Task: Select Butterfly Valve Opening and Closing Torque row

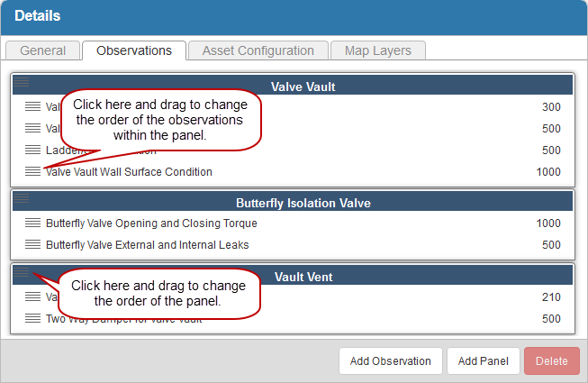Action: click(151, 223)
